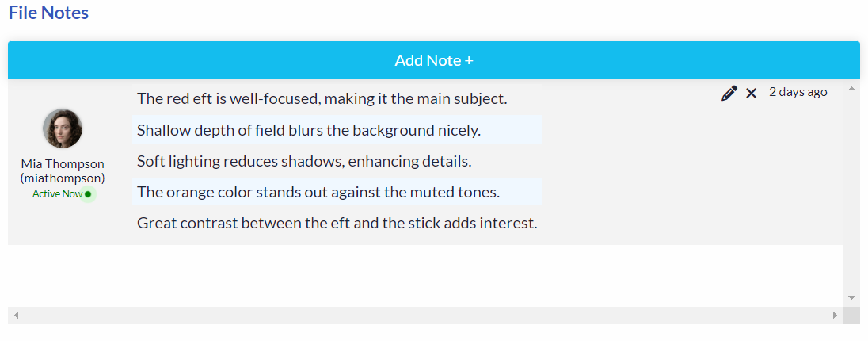The image size is (868, 341).
Task: Select the line about red eft focus
Action: click(x=322, y=99)
